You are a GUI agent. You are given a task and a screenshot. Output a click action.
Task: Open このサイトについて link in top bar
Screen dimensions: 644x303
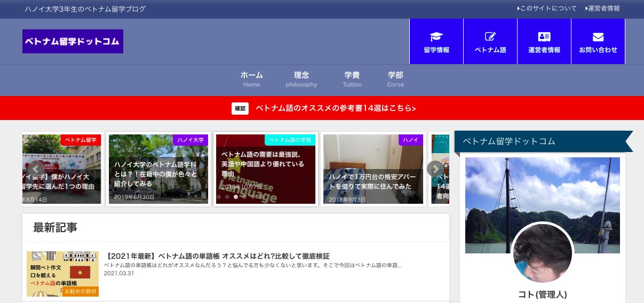point(547,9)
